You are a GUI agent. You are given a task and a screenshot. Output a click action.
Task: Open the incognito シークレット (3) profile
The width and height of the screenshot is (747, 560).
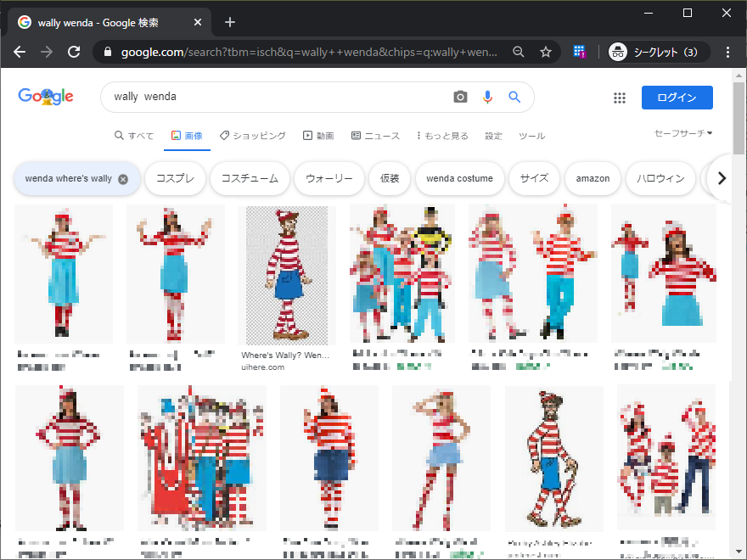pos(660,52)
